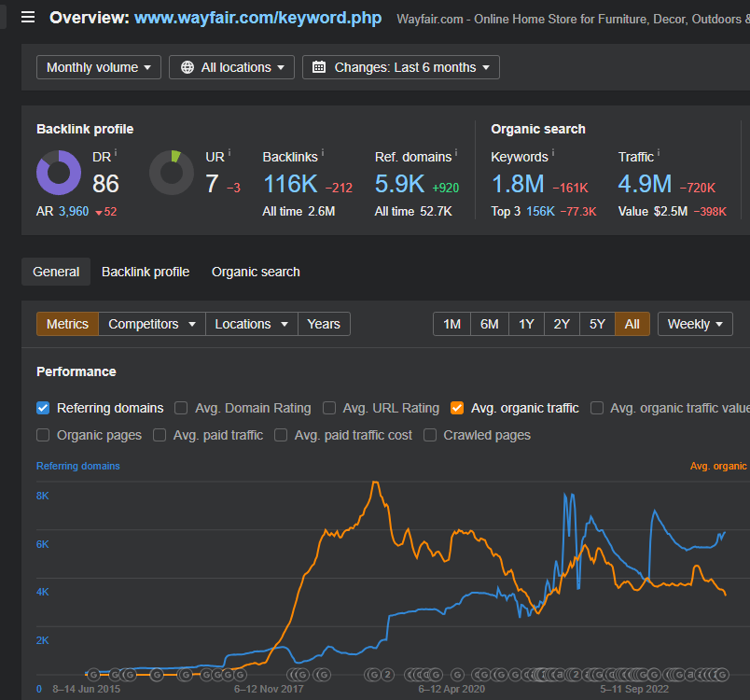Screen dimensions: 750x700
Task: Click the Traffic info icon
Action: [x=659, y=152]
